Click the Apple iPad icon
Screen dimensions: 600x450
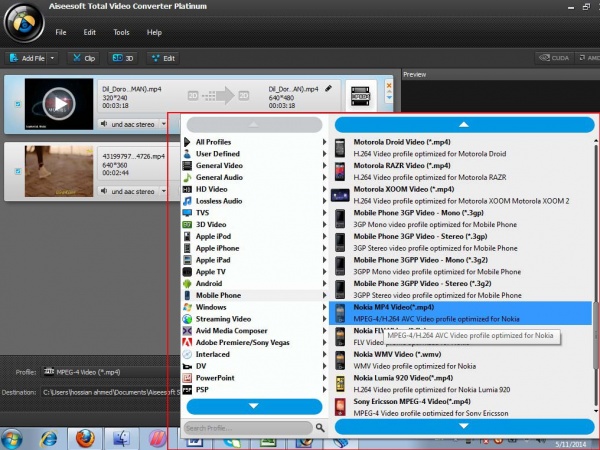tap(187, 260)
